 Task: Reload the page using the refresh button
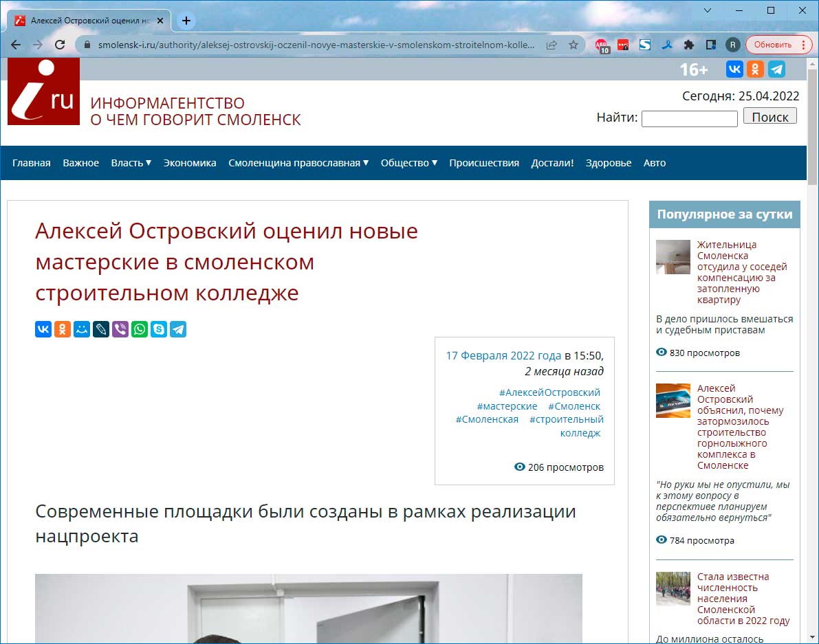click(x=60, y=45)
